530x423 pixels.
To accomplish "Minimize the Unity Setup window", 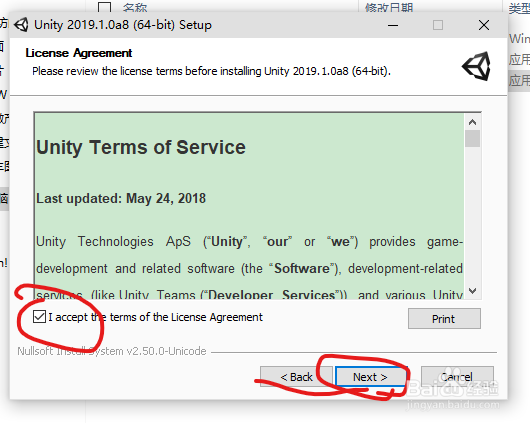I will pyautogui.click(x=393, y=25).
